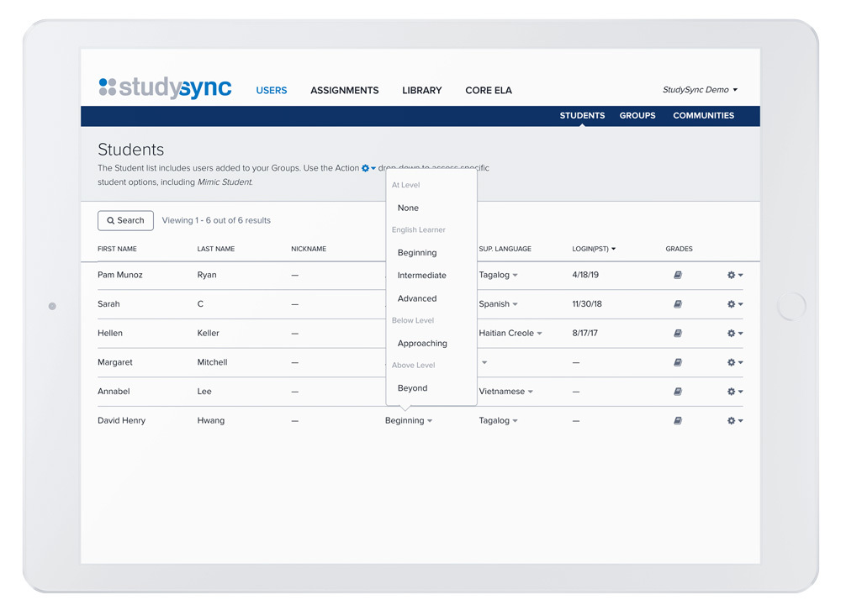Click the Search button
This screenshot has height=616, width=841.
point(125,220)
